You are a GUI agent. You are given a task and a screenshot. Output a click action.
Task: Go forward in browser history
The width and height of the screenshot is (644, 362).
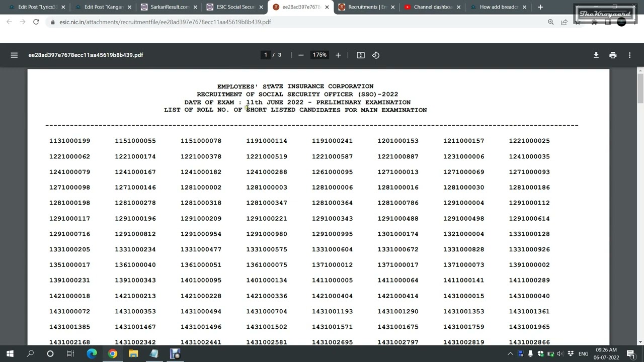(x=23, y=22)
